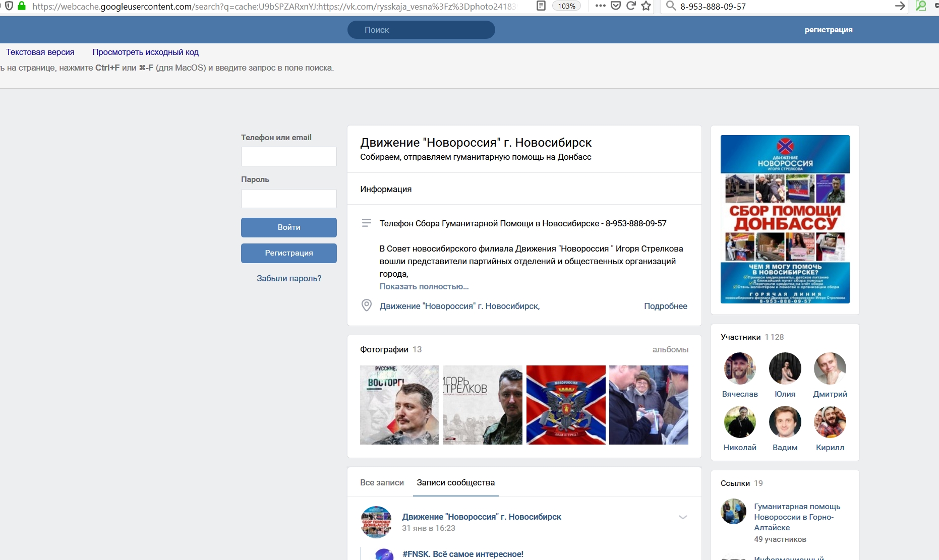This screenshot has width=939, height=560.
Task: Click the magnifier icon in browser search box
Action: [x=671, y=6]
